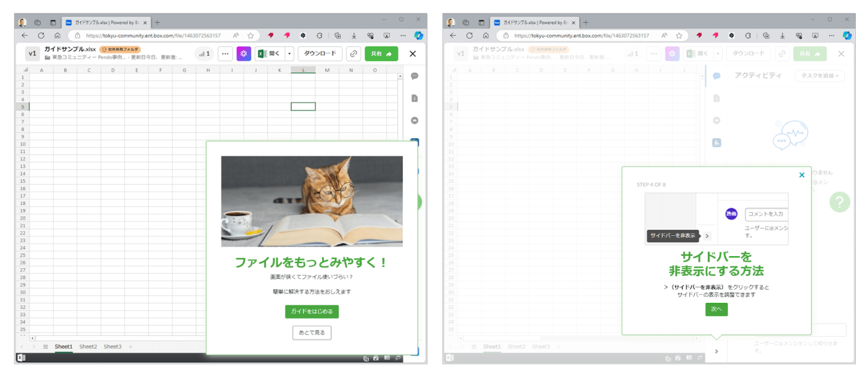This screenshot has width=868, height=373.
Task: Click 社外共有フォルダ badge in left window
Action: click(x=120, y=50)
